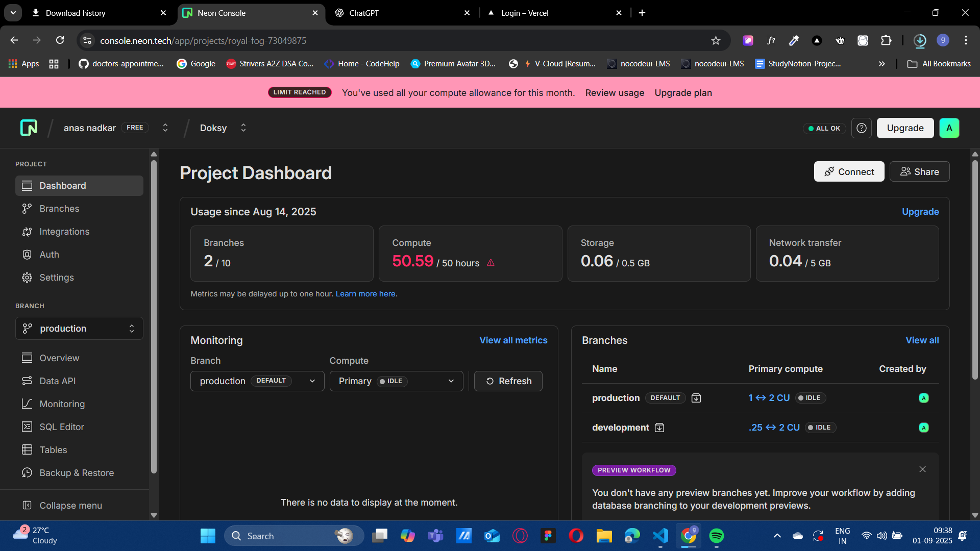Open the Chrome downloads icon
Viewport: 980px width, 551px height.
coord(920,40)
